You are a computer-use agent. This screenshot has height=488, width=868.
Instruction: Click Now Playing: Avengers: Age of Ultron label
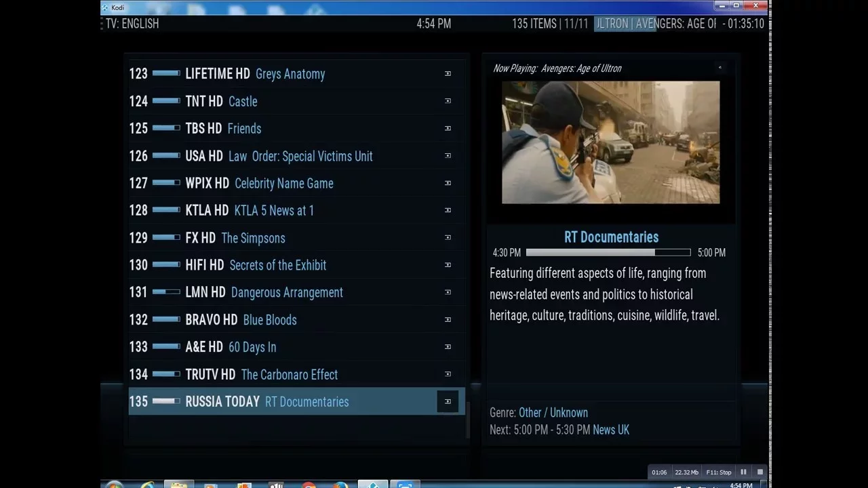557,68
